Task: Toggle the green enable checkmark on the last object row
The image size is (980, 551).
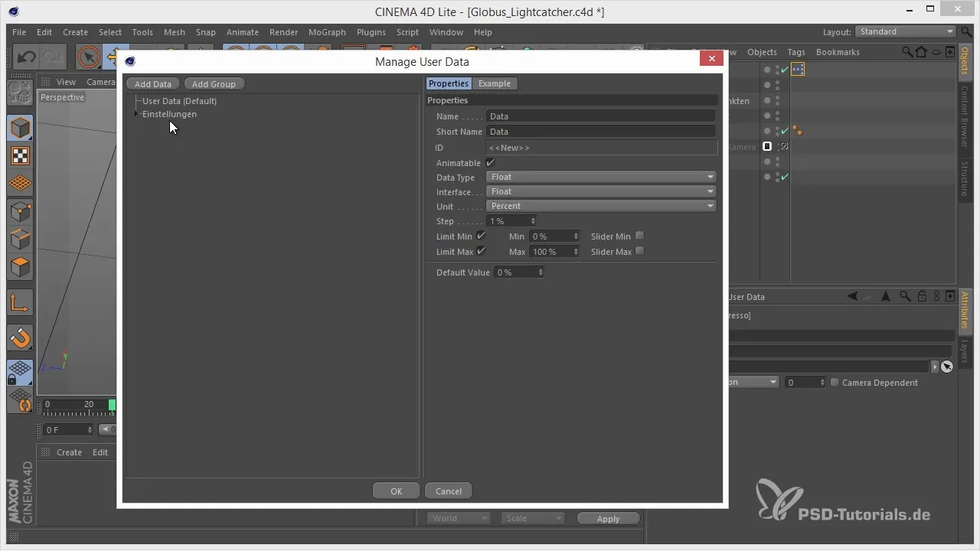Action: (785, 177)
